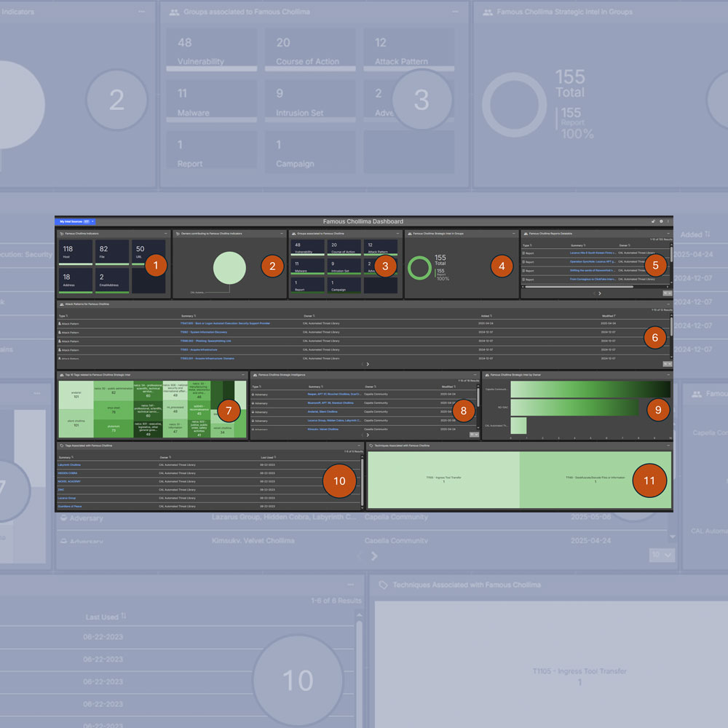Viewport: 728px width, 728px height.
Task: Click the andariel 101 treemap cell
Action: [x=76, y=395]
